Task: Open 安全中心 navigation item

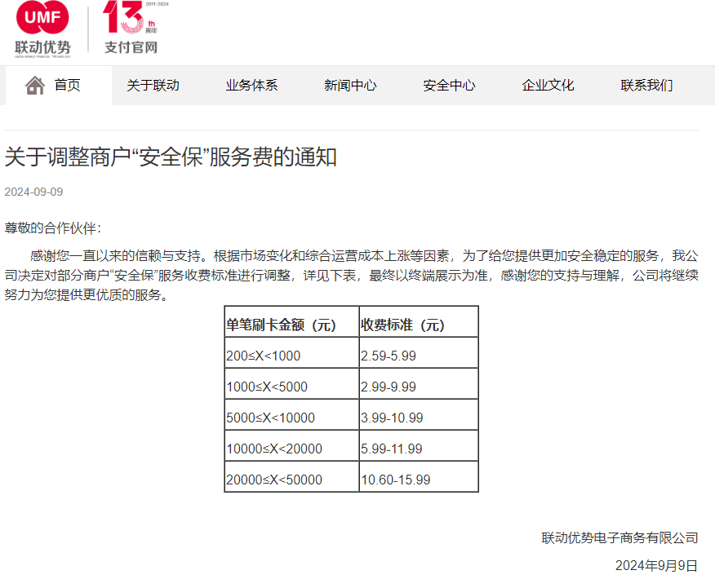Action: [449, 85]
